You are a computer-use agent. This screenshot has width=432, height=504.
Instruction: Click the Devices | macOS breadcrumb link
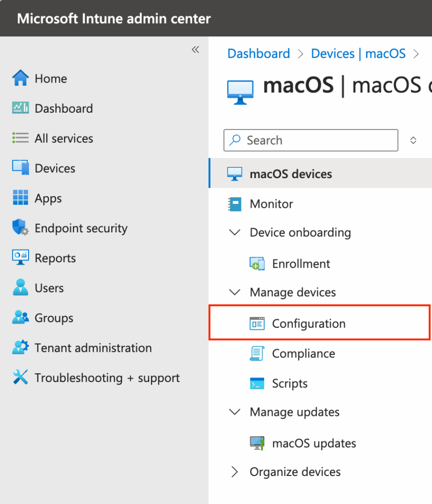coord(358,54)
